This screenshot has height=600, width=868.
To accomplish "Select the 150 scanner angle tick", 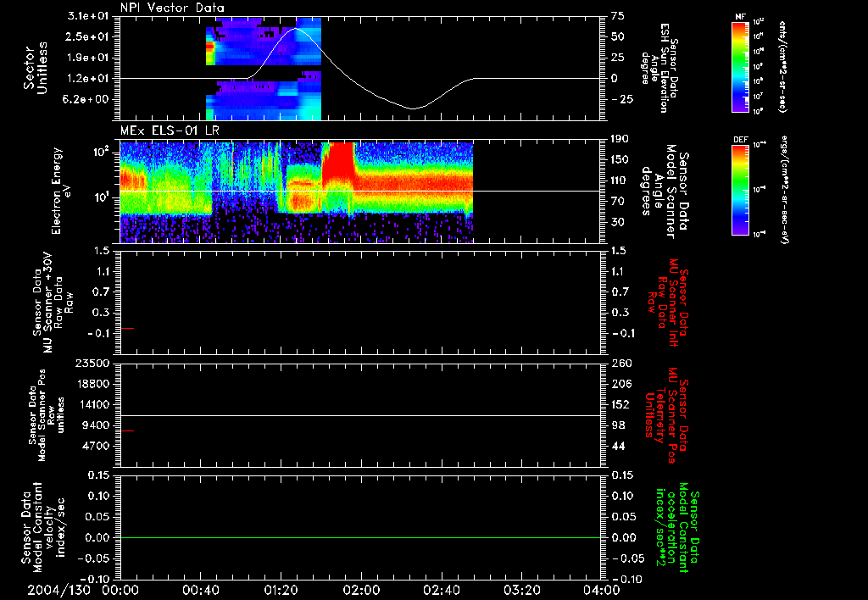I will pos(620,159).
